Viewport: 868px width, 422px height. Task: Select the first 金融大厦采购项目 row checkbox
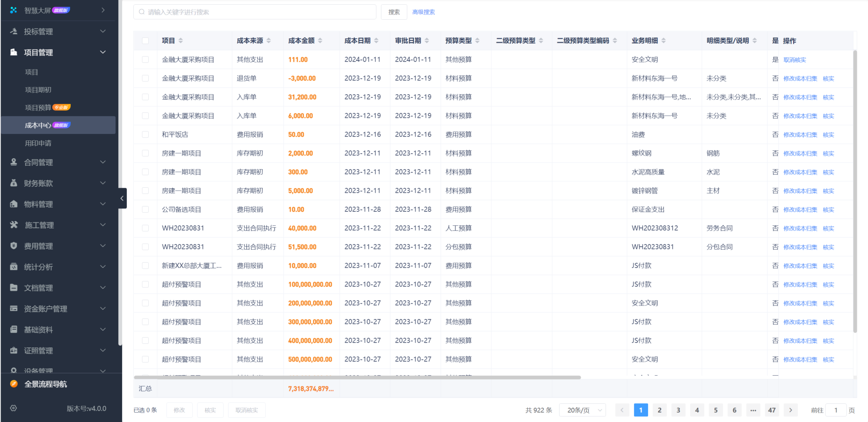[x=146, y=59]
